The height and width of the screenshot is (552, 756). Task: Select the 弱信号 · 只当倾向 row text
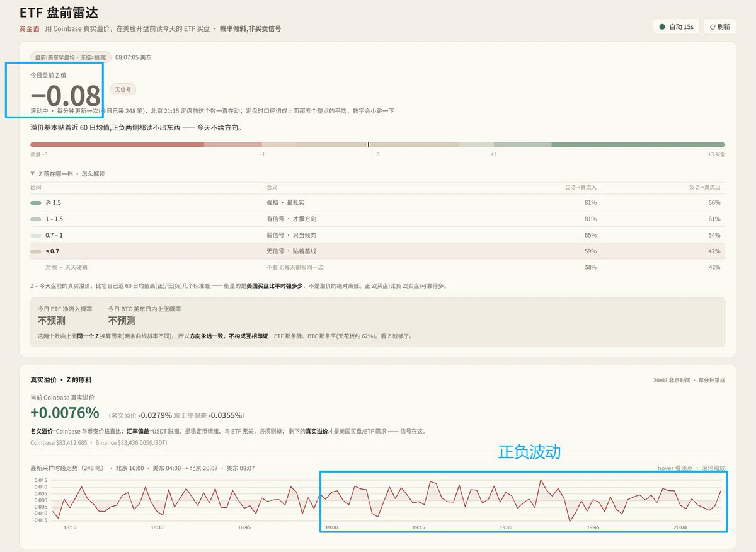coord(292,236)
